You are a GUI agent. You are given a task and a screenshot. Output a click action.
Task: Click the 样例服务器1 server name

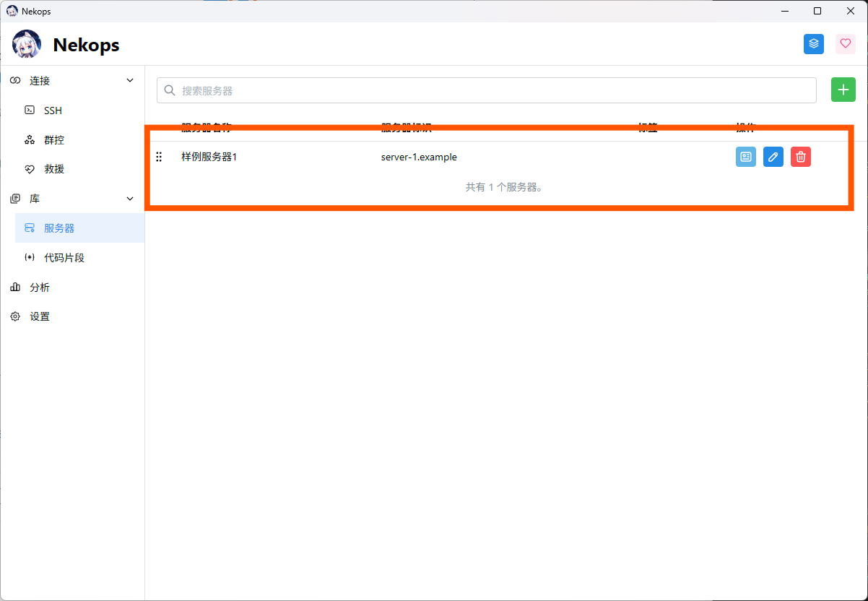coord(209,157)
